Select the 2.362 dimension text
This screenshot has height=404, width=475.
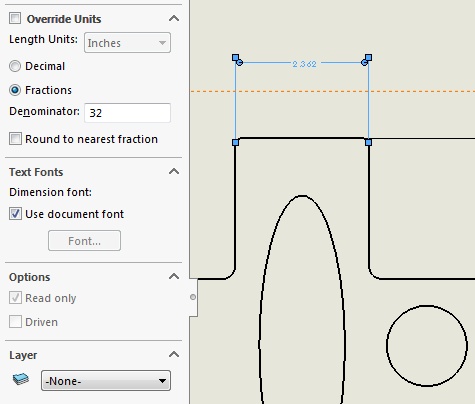tap(304, 64)
